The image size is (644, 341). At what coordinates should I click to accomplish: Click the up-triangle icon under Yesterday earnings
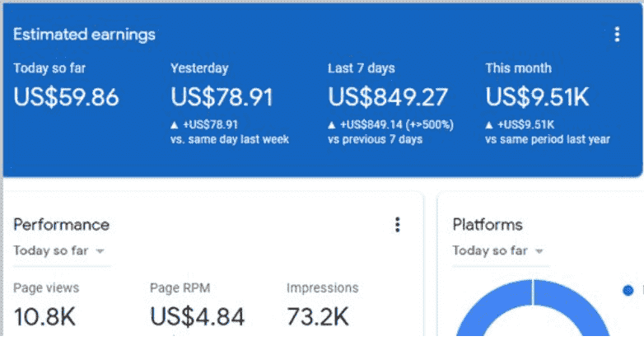coord(175,124)
